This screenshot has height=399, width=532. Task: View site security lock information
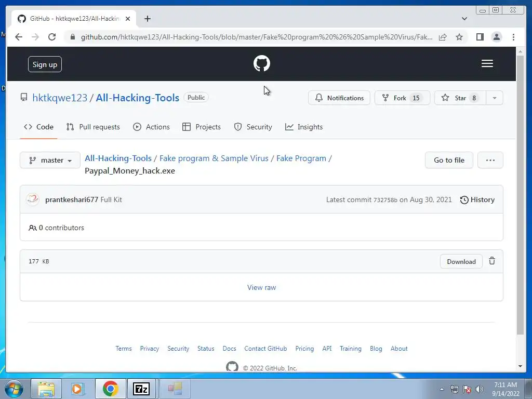point(72,37)
